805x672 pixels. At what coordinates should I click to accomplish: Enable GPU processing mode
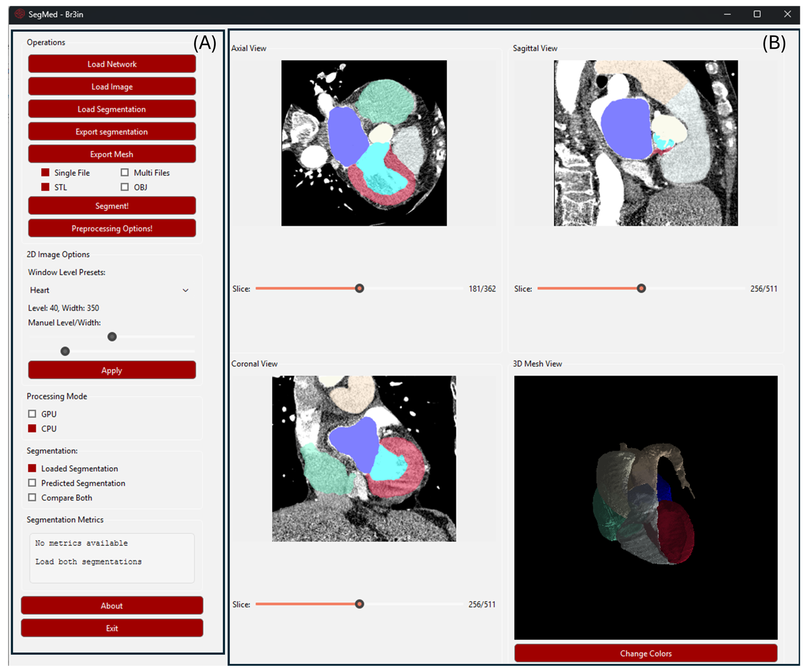32,414
